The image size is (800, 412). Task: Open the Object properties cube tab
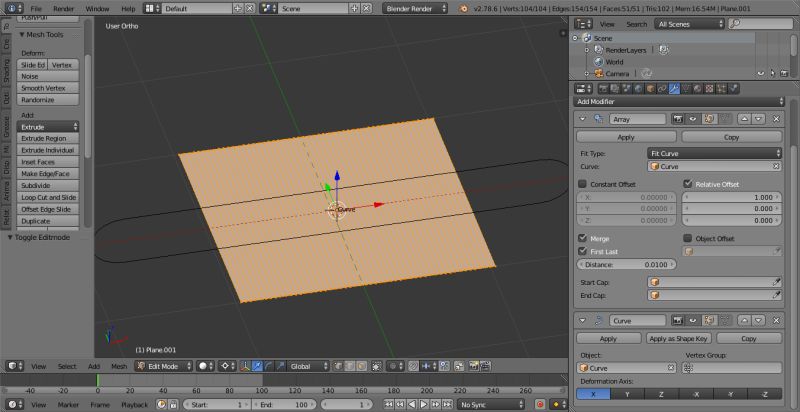651,88
